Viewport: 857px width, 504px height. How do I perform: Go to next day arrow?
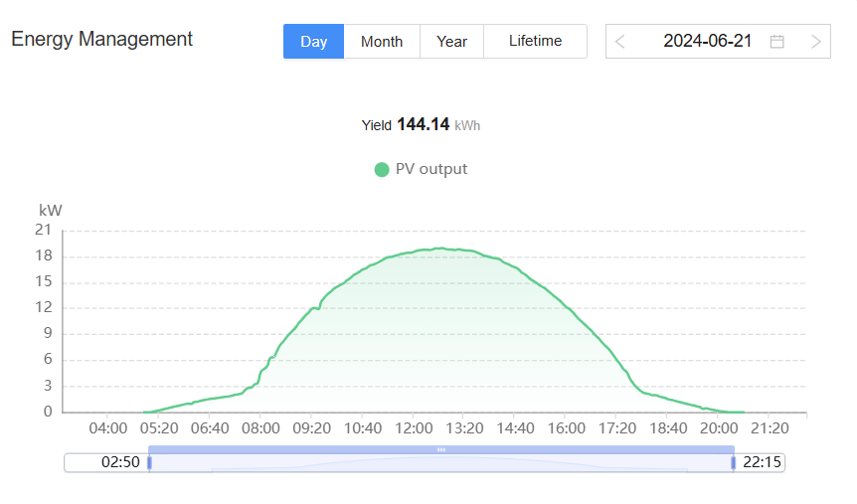pos(816,42)
